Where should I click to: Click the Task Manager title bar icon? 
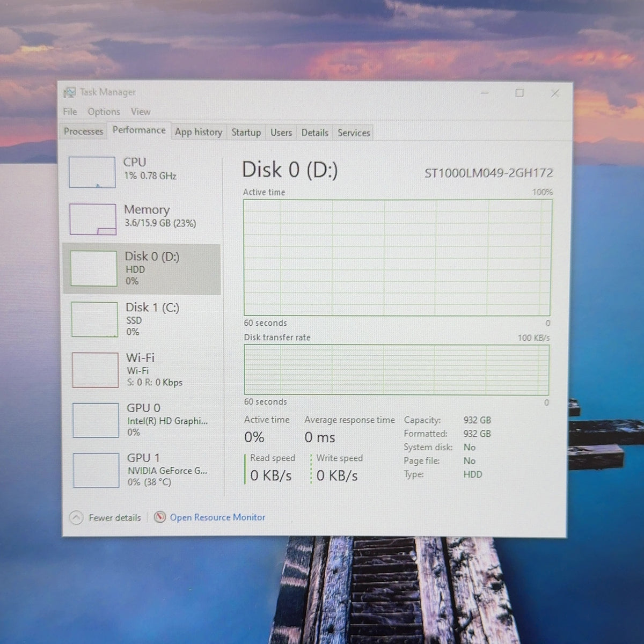tap(69, 92)
